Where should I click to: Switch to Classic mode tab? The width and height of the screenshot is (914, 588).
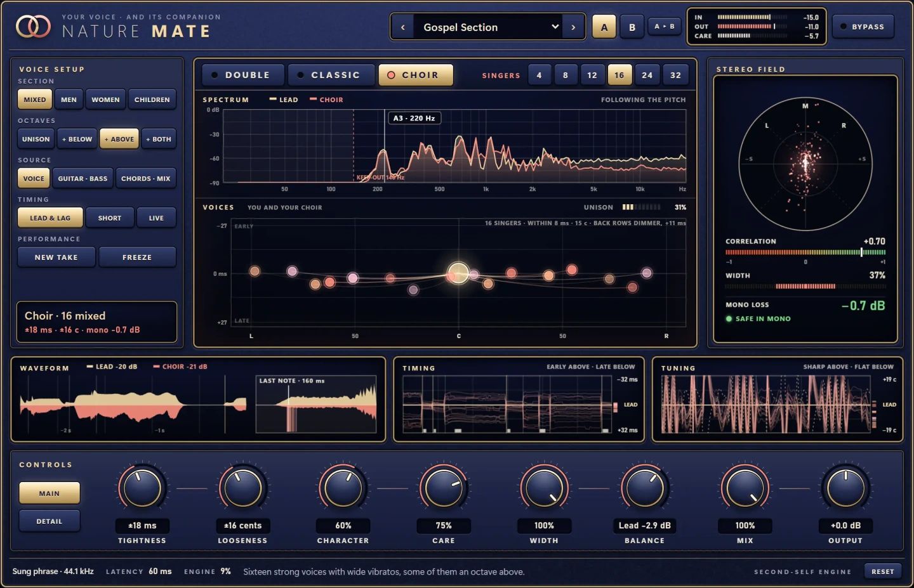[330, 75]
